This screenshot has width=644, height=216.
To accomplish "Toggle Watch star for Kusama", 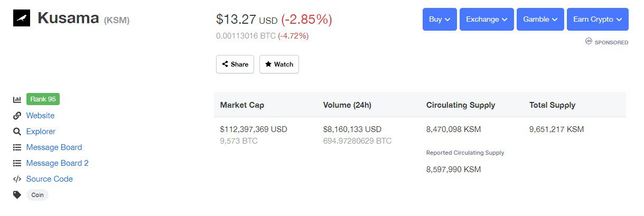I will pyautogui.click(x=279, y=64).
